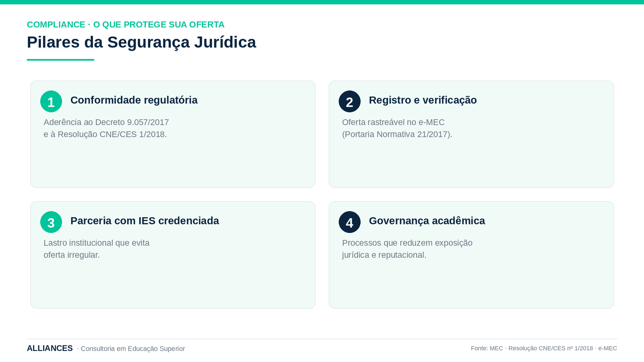Screen dimensions: 644x362
Task: Select the heading "Governança acadêmica"
Action: (427, 221)
